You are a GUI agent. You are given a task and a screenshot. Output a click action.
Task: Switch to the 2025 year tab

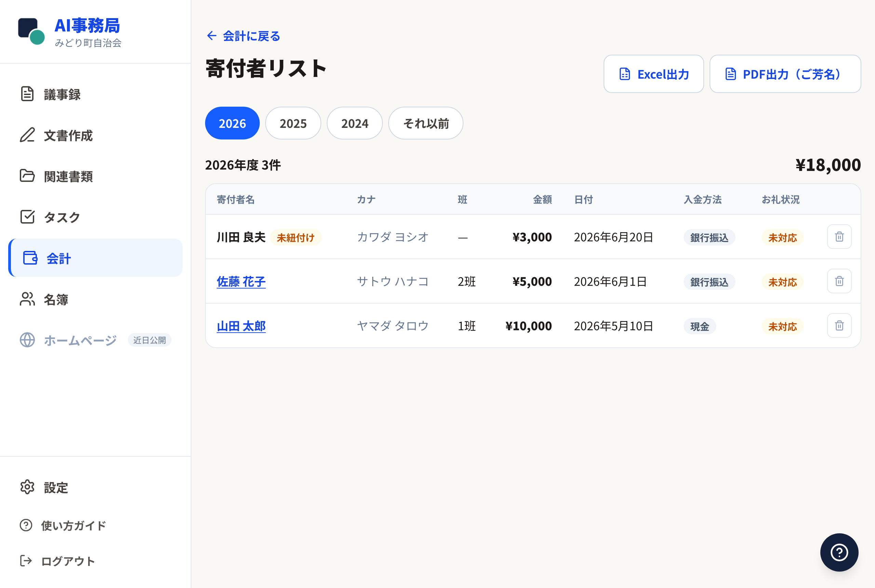293,123
